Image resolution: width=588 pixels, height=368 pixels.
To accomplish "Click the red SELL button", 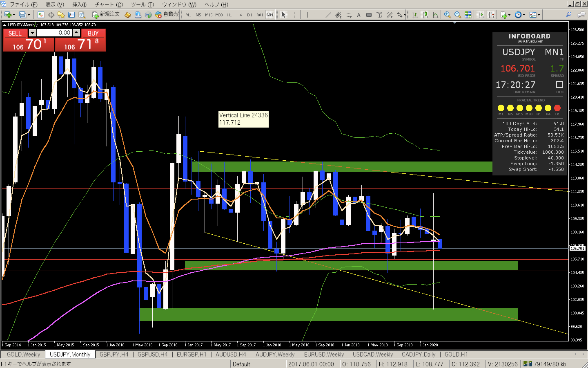I will point(29,40).
